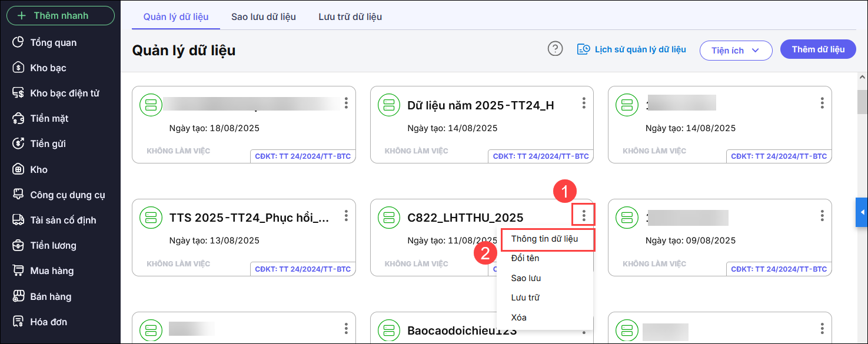Select the Kho bạc điện tử icon
Image resolution: width=868 pixels, height=344 pixels.
point(19,93)
